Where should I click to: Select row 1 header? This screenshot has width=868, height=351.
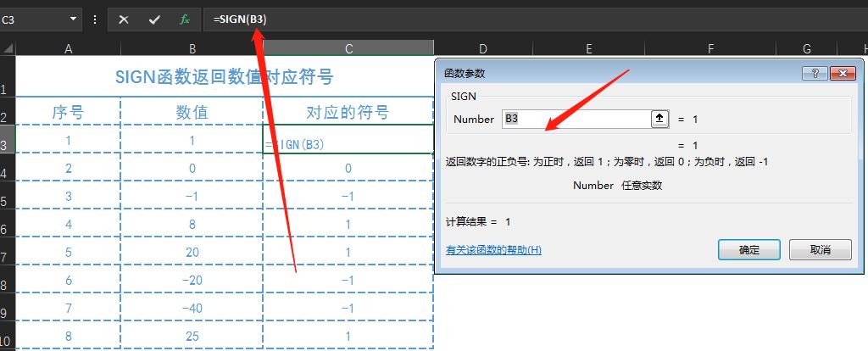tap(6, 77)
